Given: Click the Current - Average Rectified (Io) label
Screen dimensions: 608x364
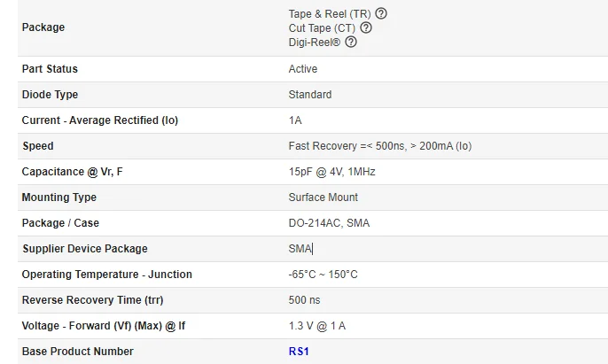Looking at the screenshot, I should (x=99, y=120).
